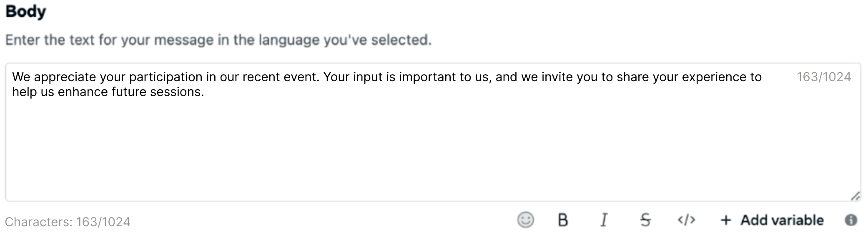Screen dimensions: 868x240
Task: Click the text area resize handle
Action: (x=855, y=196)
